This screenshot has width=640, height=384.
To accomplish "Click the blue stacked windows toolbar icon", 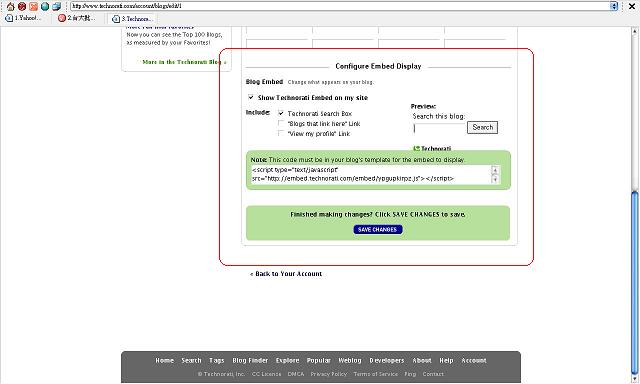I will click(x=56, y=6).
